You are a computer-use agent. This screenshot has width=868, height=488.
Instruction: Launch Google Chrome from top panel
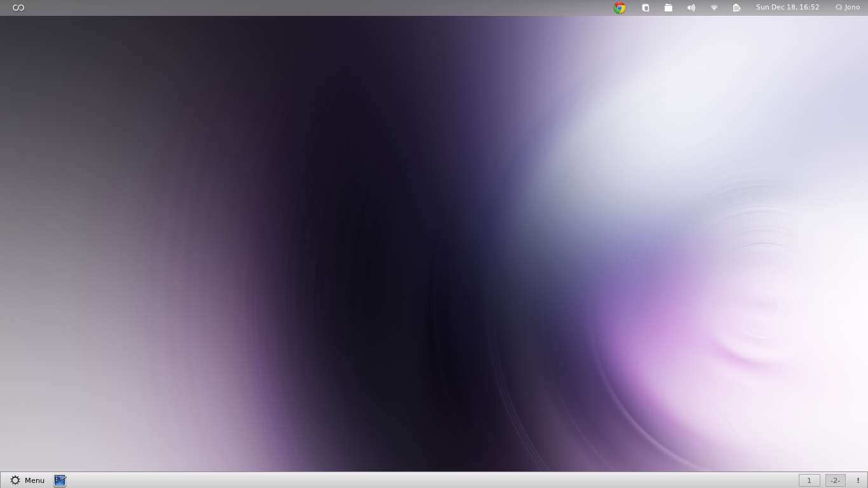(x=620, y=8)
